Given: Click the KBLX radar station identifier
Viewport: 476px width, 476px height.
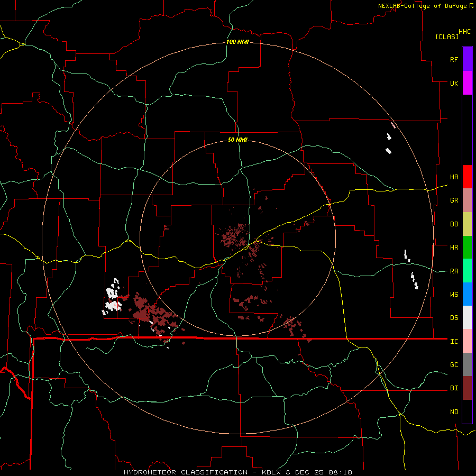Looking at the screenshot, I should [x=272, y=472].
